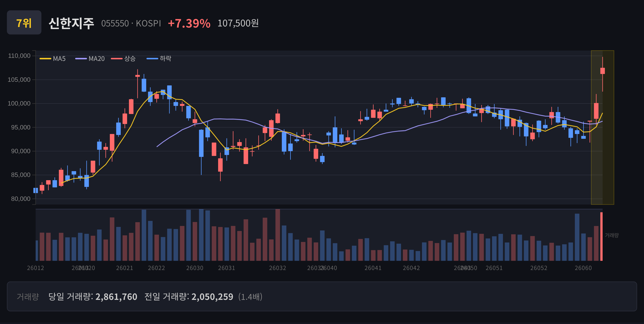
Task: Toggle the MA20 legend entry
Action: (x=90, y=59)
